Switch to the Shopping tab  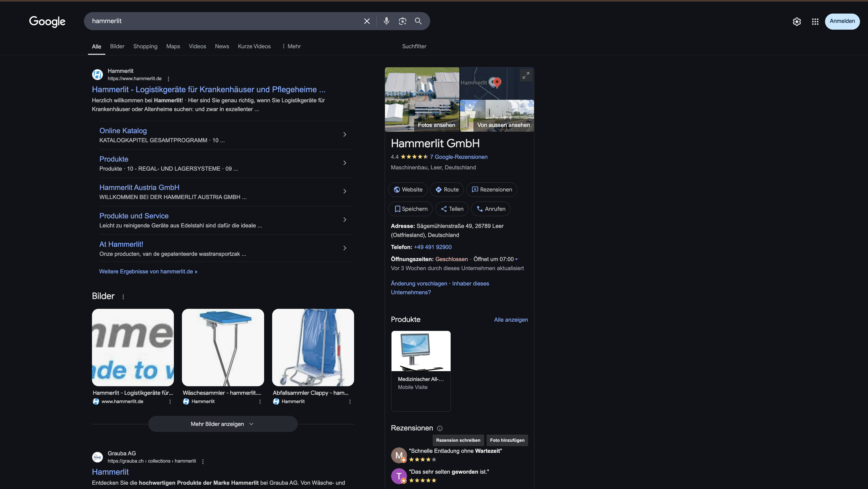(x=145, y=46)
